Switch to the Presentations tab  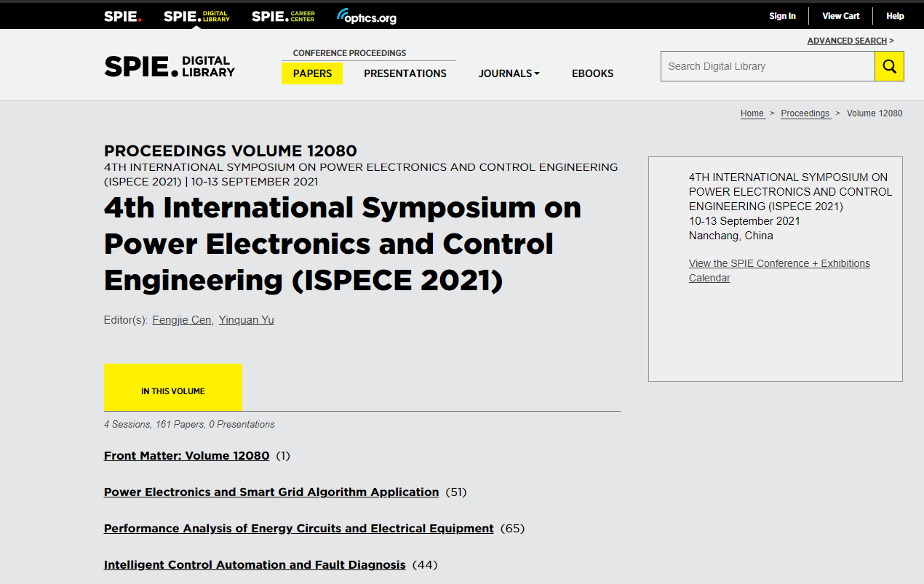[x=405, y=73]
